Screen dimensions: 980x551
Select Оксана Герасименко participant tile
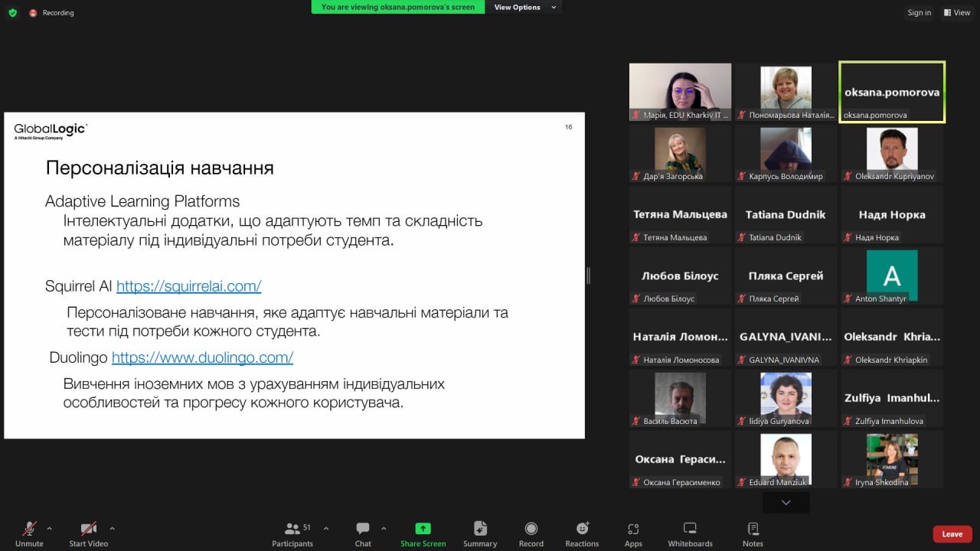(x=680, y=459)
